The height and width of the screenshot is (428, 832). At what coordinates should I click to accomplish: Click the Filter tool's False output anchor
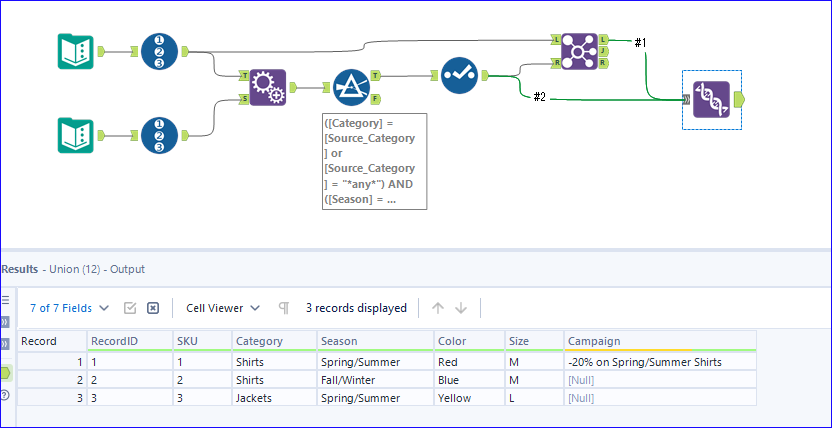pyautogui.click(x=376, y=99)
